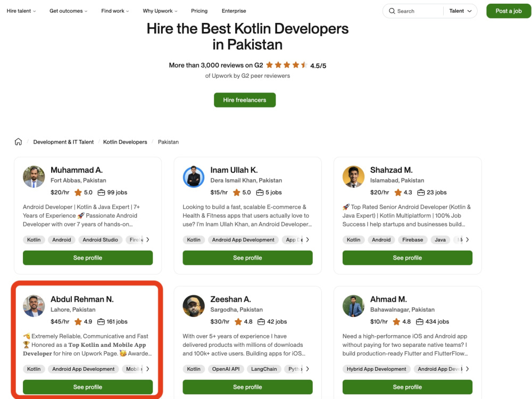Click the Hybrid App Development tag
This screenshot has height=399, width=532.
click(x=377, y=369)
